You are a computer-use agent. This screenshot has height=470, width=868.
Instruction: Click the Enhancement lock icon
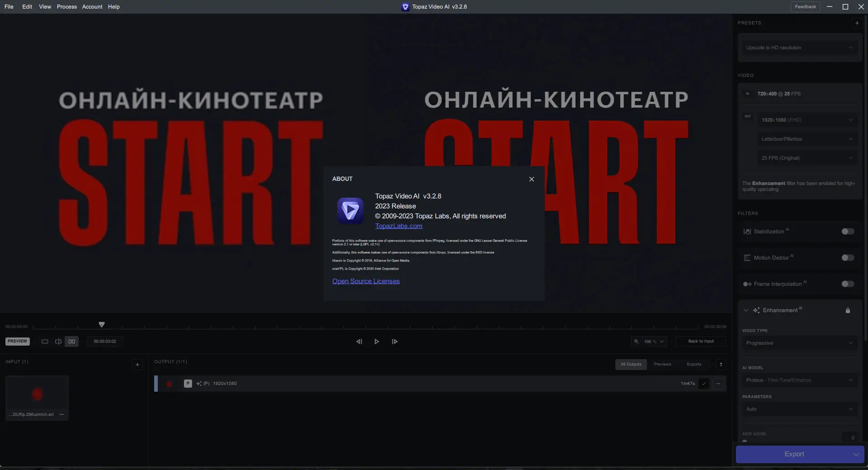[848, 310]
